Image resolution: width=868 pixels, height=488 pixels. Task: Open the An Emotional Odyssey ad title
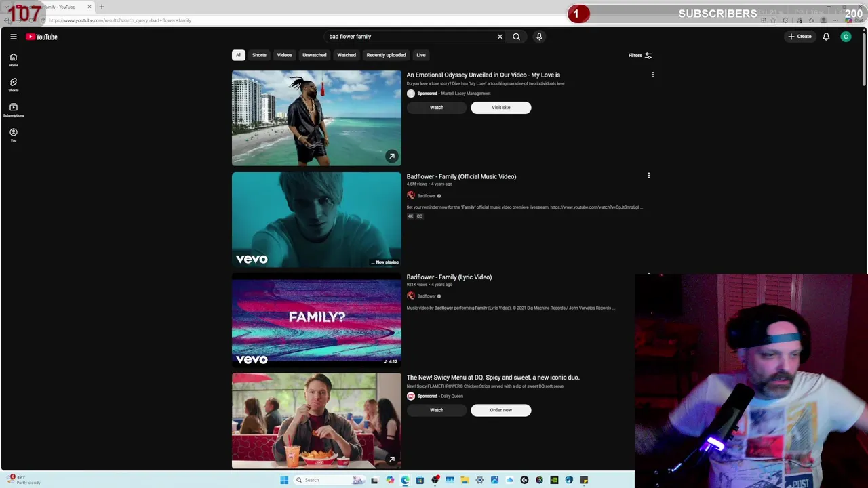point(483,75)
